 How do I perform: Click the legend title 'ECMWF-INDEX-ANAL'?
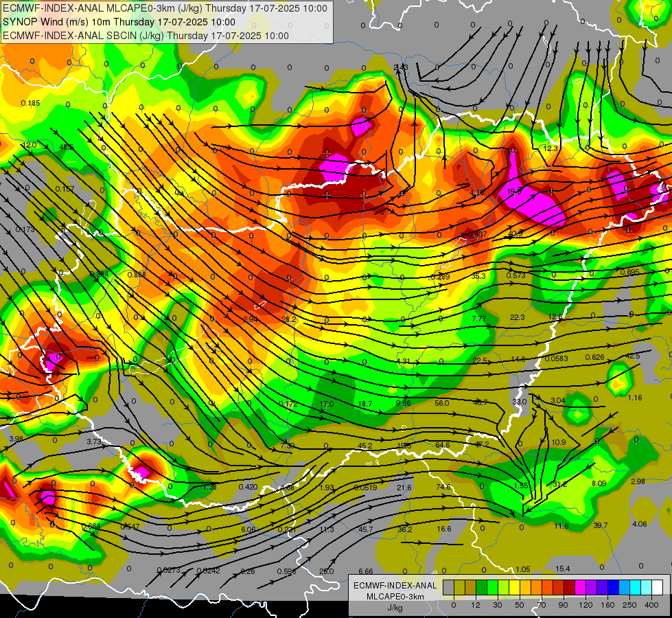pyautogui.click(x=395, y=586)
